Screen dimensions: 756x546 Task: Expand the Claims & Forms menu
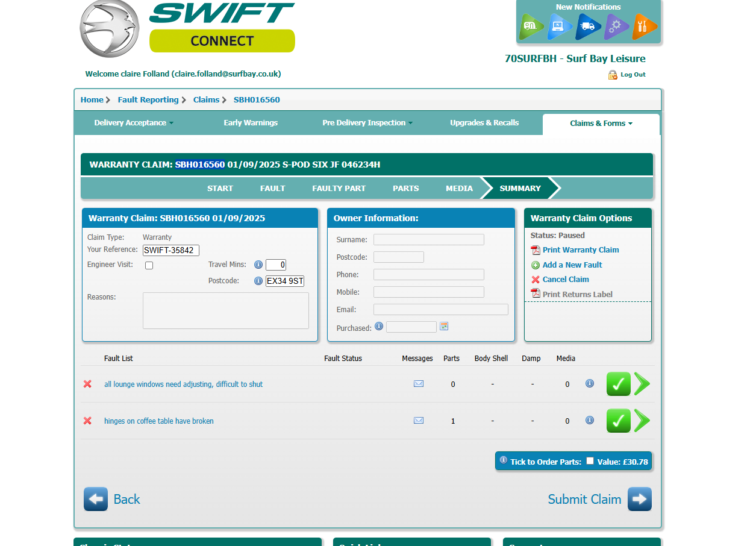point(601,124)
